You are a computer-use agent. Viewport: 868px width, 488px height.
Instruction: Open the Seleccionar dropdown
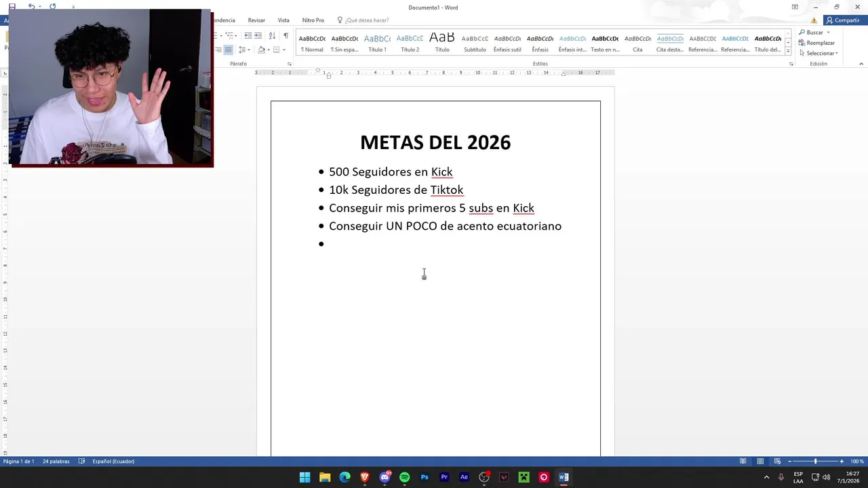[x=818, y=53]
